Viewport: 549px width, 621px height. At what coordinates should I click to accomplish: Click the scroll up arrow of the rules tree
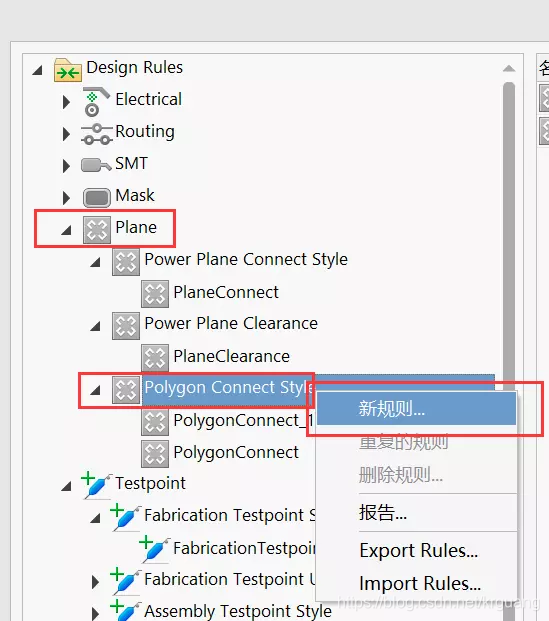click(x=509, y=69)
